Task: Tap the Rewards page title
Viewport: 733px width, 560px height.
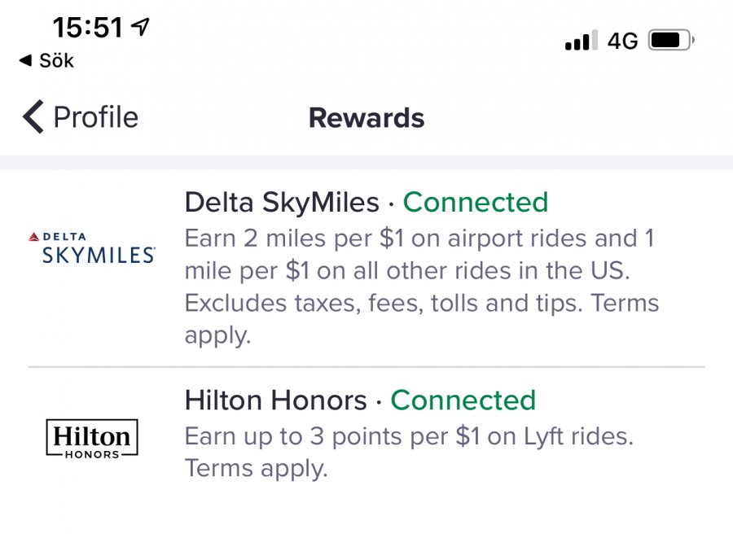Action: 366,118
